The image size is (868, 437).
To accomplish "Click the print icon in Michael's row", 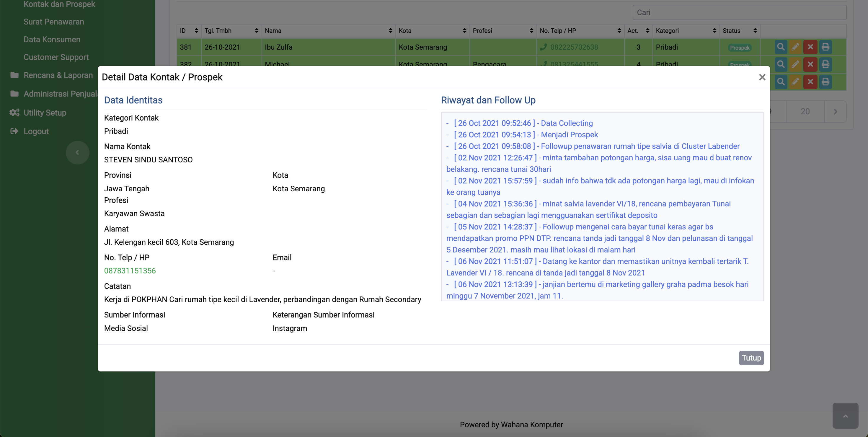I will coord(825,64).
